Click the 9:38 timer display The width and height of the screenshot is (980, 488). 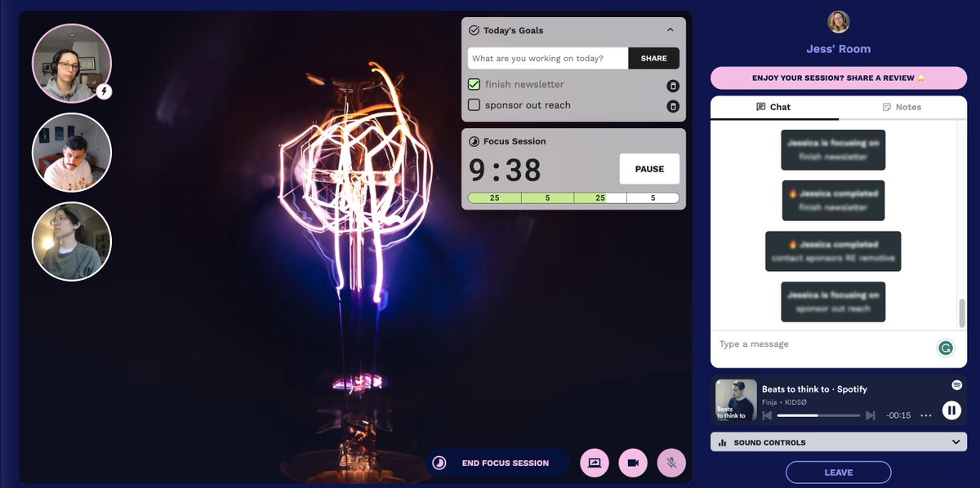(505, 170)
